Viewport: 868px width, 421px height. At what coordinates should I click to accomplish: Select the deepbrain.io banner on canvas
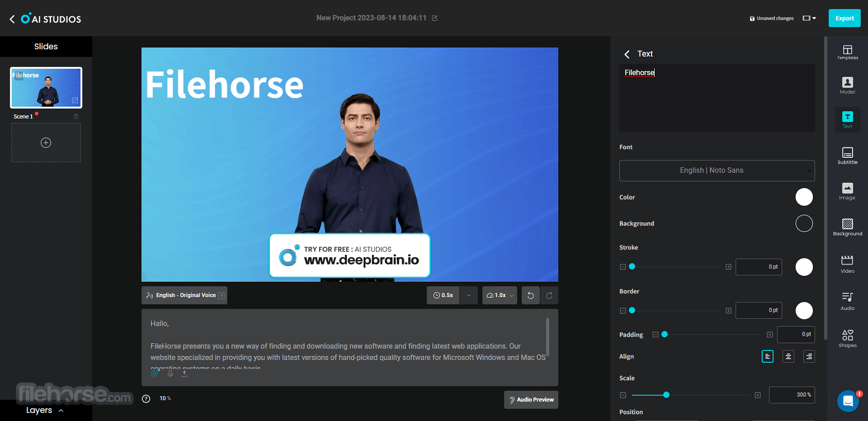pyautogui.click(x=349, y=256)
